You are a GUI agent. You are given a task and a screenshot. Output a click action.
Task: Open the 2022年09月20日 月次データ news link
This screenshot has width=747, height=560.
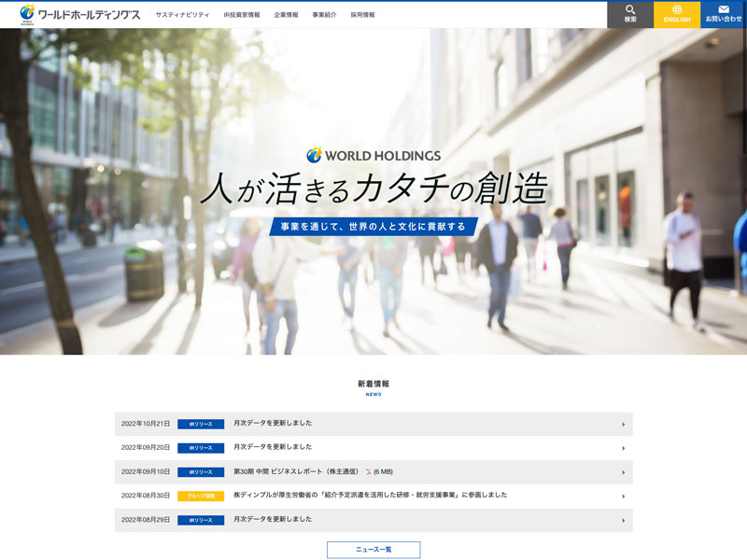click(x=273, y=447)
